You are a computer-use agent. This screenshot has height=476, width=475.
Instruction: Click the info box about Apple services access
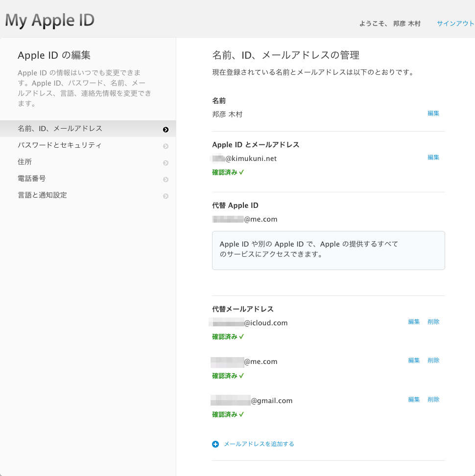pos(329,250)
